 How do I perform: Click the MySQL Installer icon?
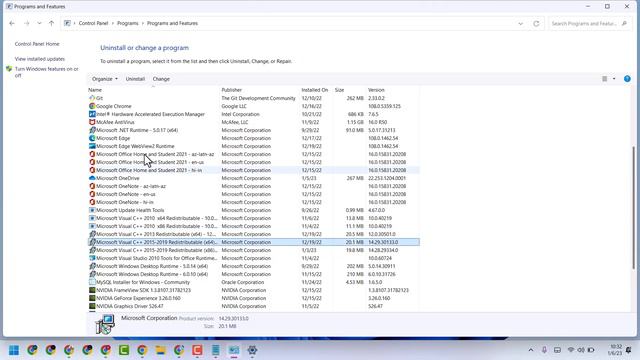click(x=92, y=282)
